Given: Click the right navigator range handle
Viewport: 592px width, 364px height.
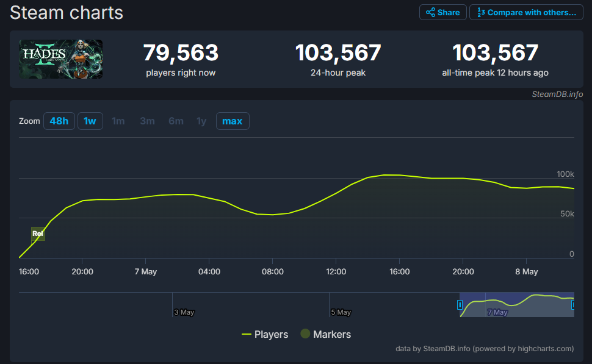Looking at the screenshot, I should [573, 304].
